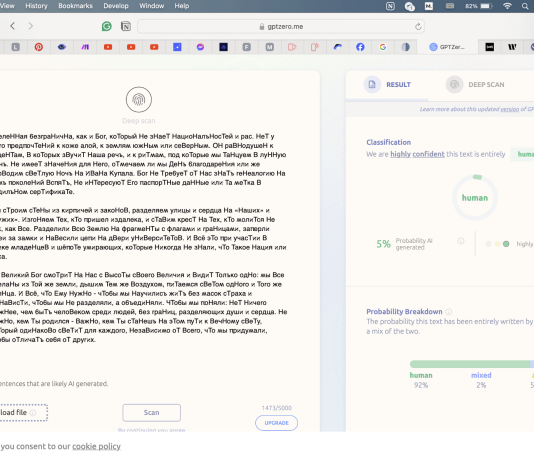Open the keyboard input menu bar icon
534x462 pixels.
450,6
